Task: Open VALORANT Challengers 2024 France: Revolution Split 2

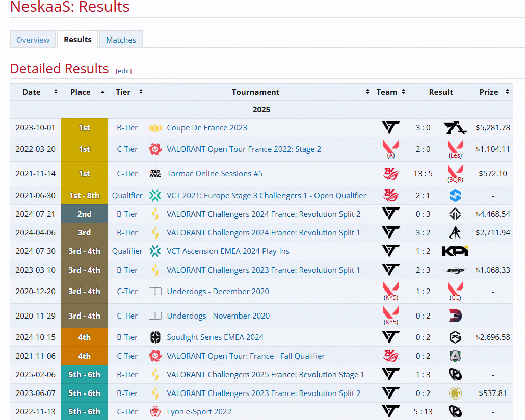Action: click(x=264, y=214)
